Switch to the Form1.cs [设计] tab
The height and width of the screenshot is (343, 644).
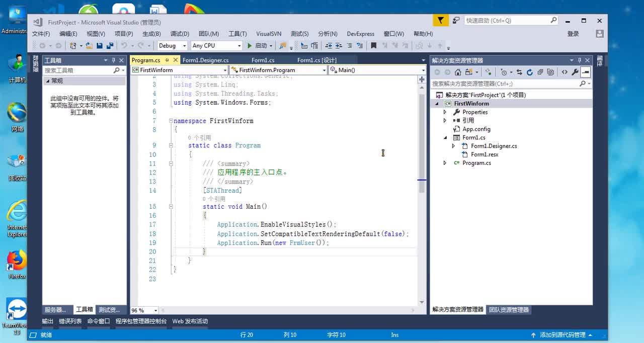pyautogui.click(x=317, y=60)
